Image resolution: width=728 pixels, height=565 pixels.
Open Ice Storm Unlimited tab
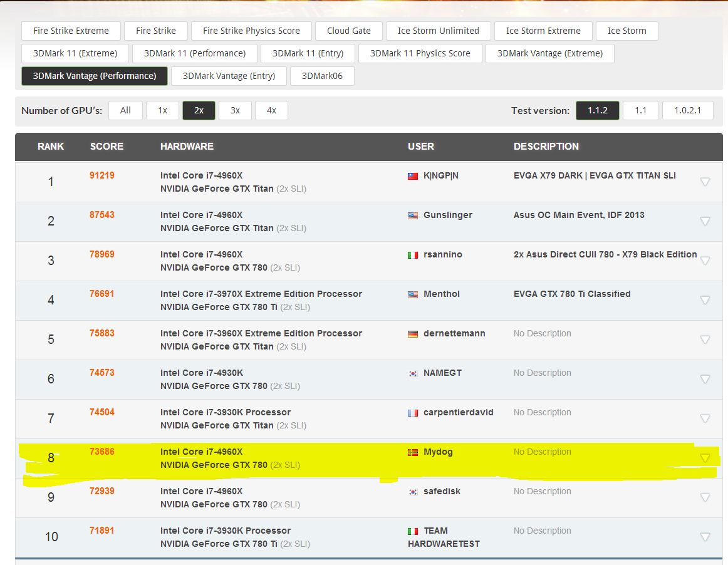[x=439, y=31]
